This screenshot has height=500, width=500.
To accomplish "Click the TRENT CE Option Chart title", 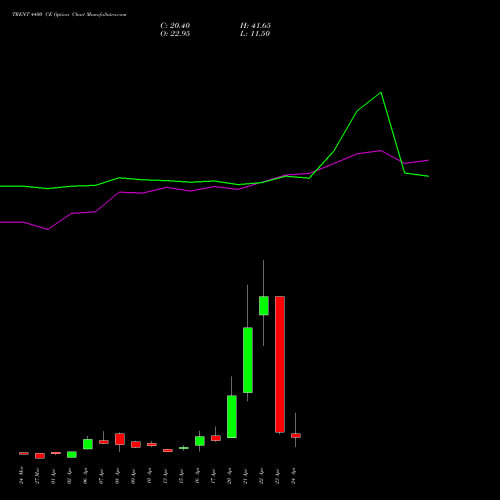I will (69, 15).
